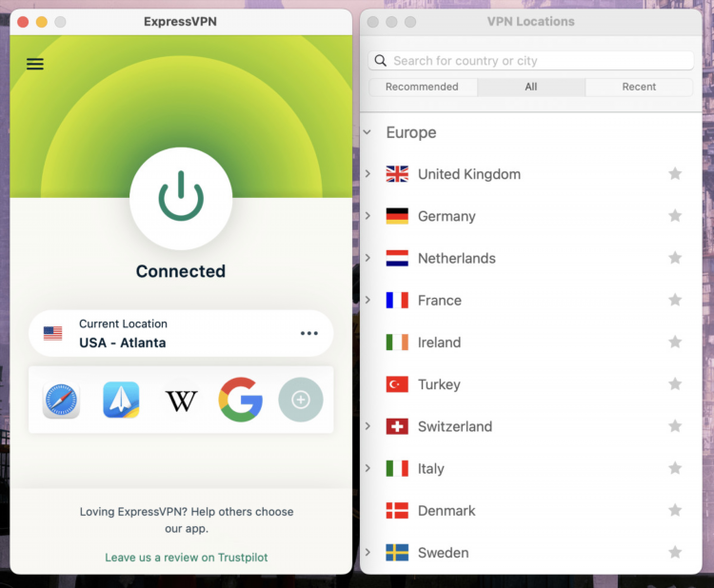714x588 pixels.
Task: Expand Italy server locations
Action: (x=367, y=468)
